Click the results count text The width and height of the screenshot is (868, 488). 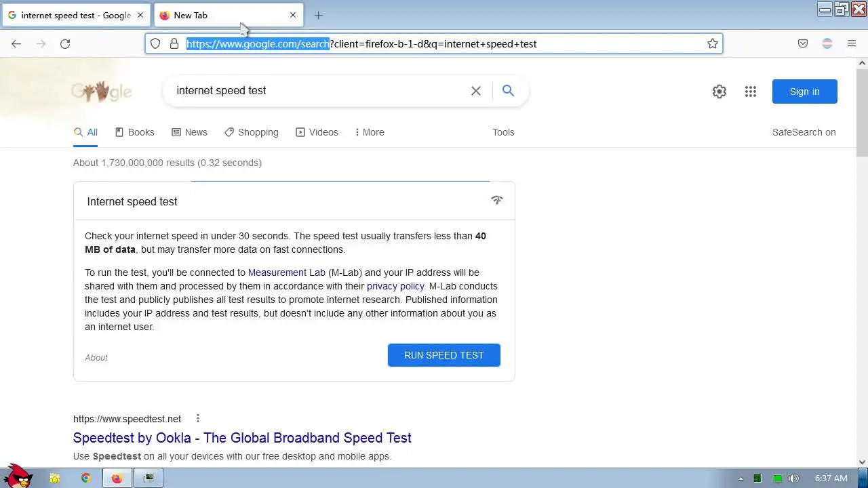tap(167, 163)
